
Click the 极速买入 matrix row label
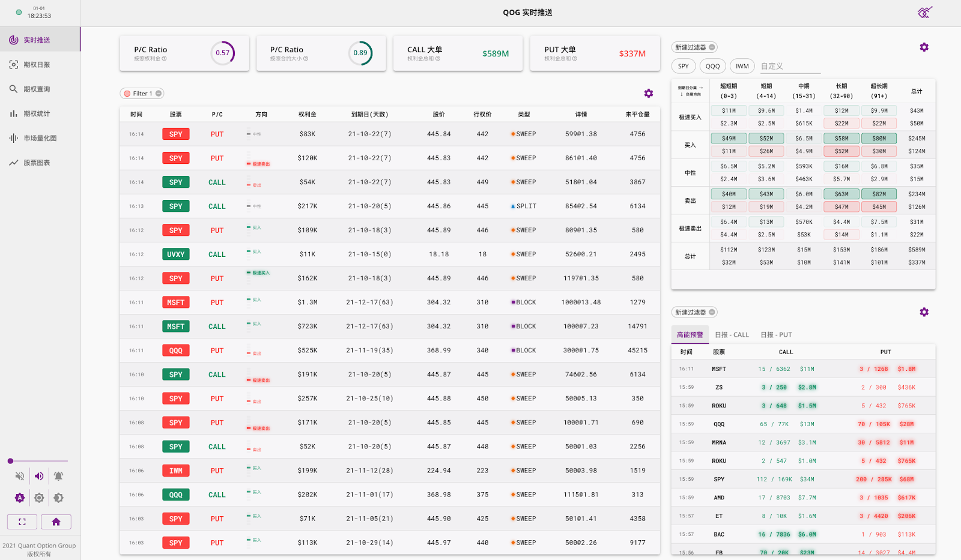690,117
